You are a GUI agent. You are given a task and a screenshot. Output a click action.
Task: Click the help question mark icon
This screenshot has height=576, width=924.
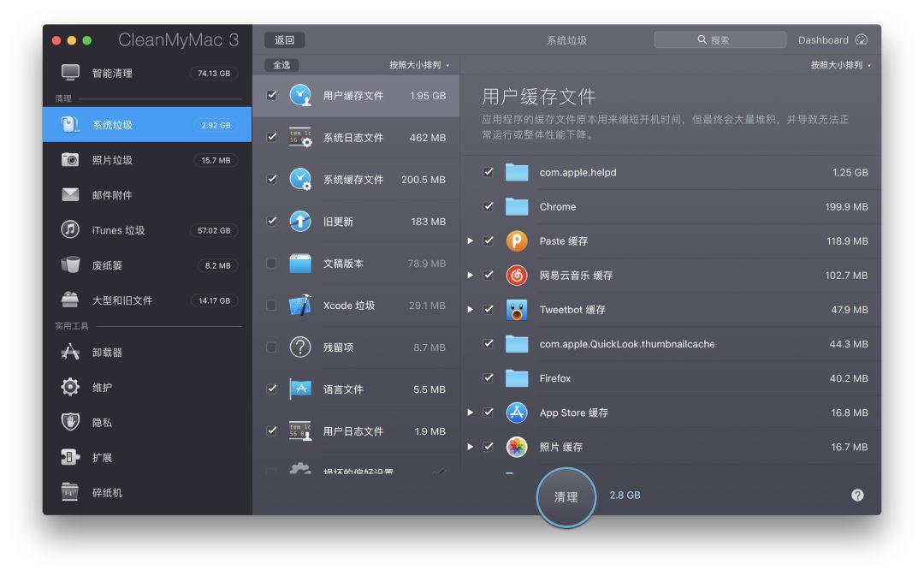pos(857,496)
